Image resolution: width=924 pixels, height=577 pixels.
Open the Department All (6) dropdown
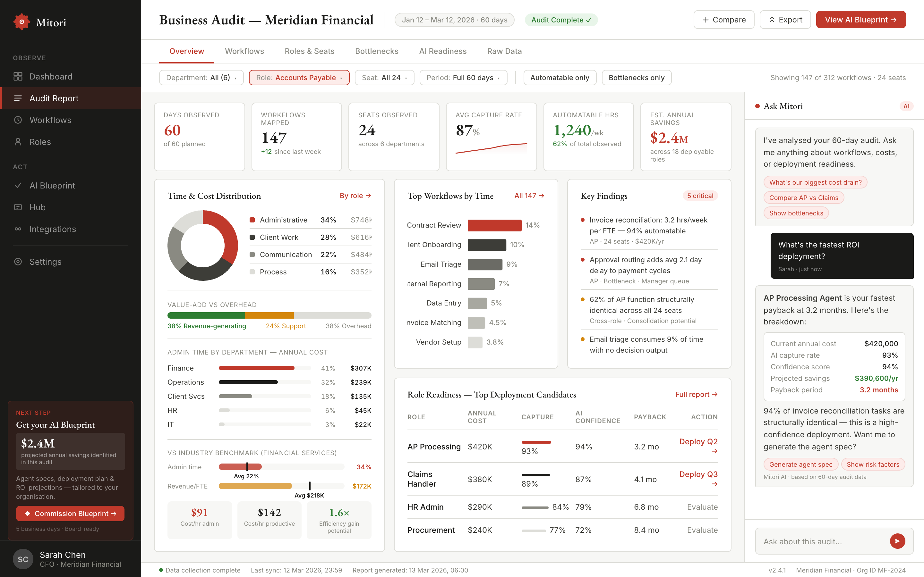click(x=201, y=78)
